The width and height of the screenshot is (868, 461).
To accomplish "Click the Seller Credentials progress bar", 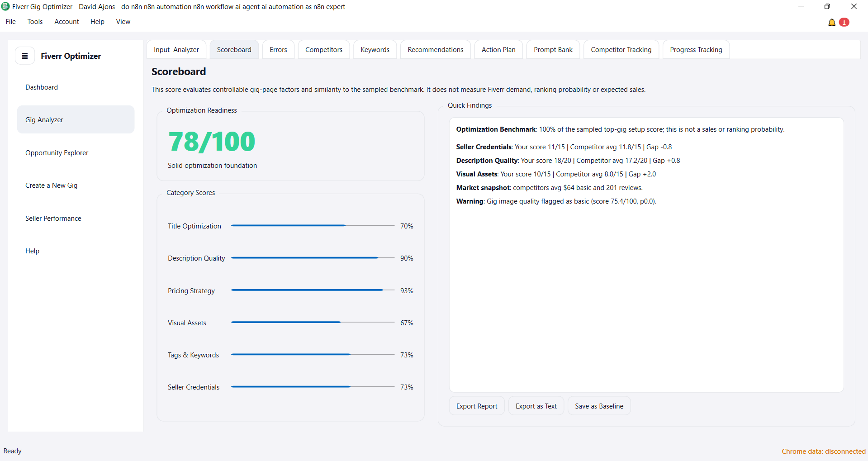I will click(313, 387).
